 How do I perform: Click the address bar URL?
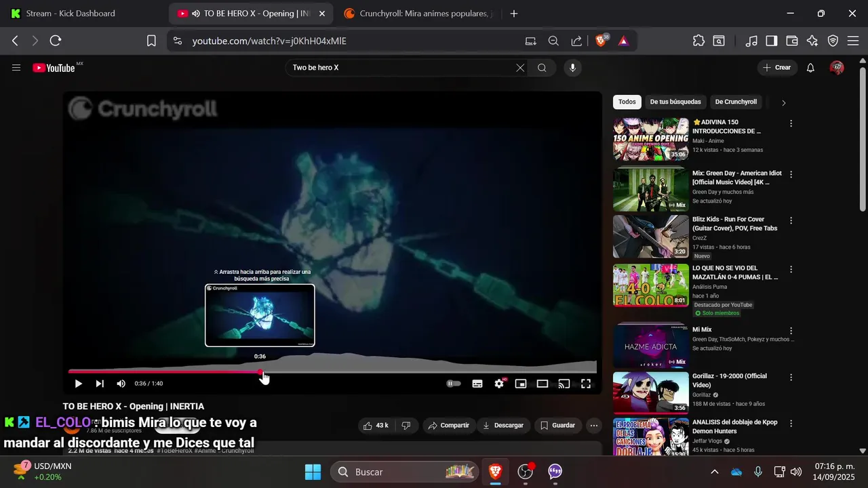click(269, 41)
